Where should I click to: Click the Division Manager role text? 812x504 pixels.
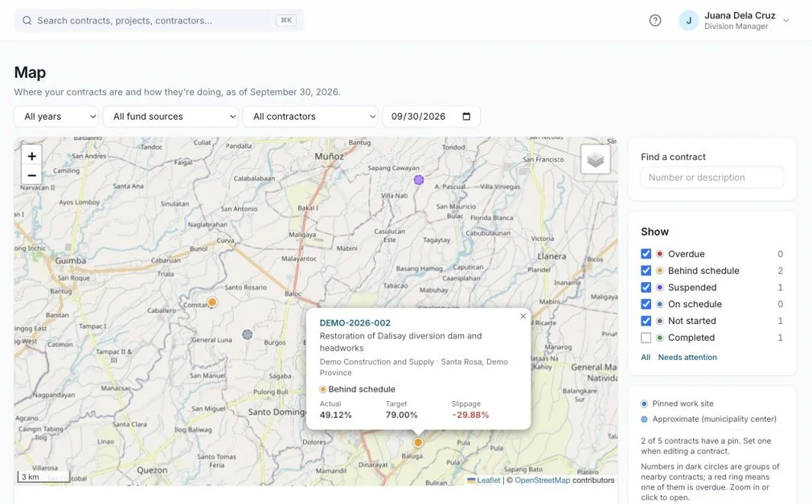(736, 27)
